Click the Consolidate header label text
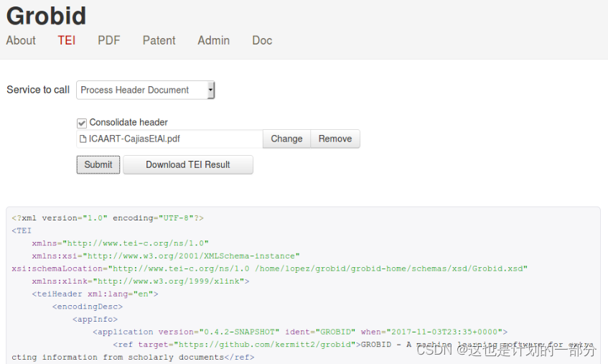This screenshot has width=608, height=364. point(128,123)
